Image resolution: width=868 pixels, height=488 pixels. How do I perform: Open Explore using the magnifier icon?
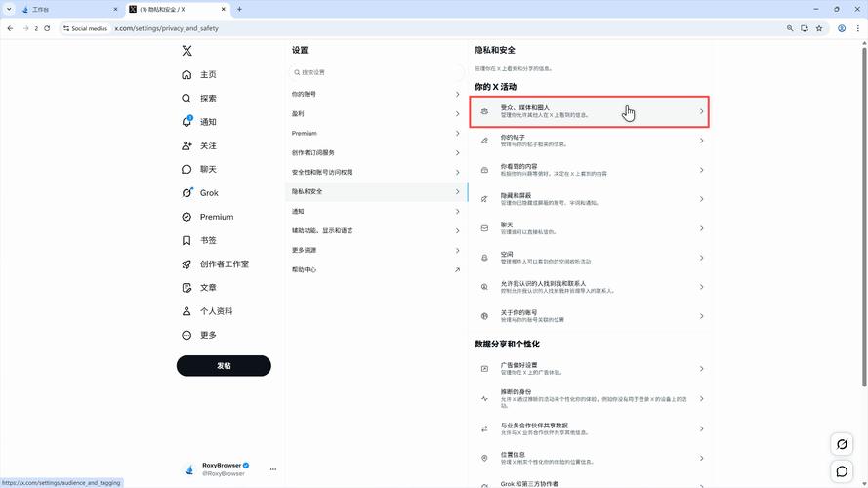(186, 99)
